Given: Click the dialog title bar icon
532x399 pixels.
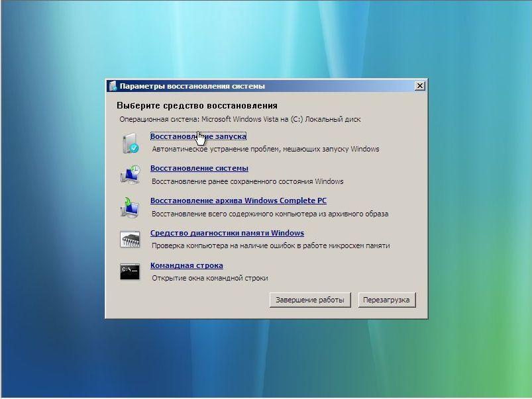Looking at the screenshot, I should click(113, 86).
